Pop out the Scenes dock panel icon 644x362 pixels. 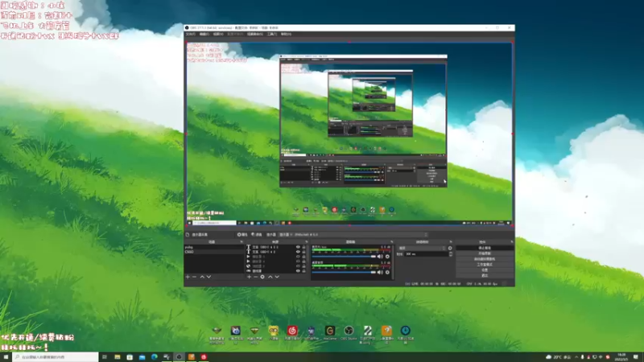coord(242,242)
